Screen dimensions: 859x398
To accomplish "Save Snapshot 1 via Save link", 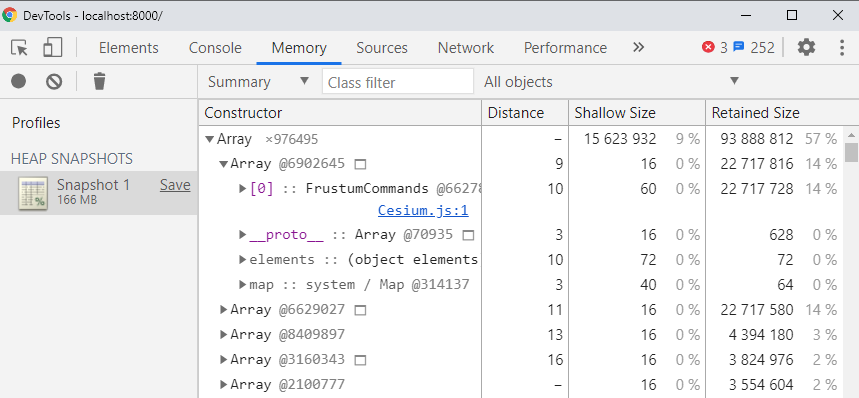I will point(175,185).
